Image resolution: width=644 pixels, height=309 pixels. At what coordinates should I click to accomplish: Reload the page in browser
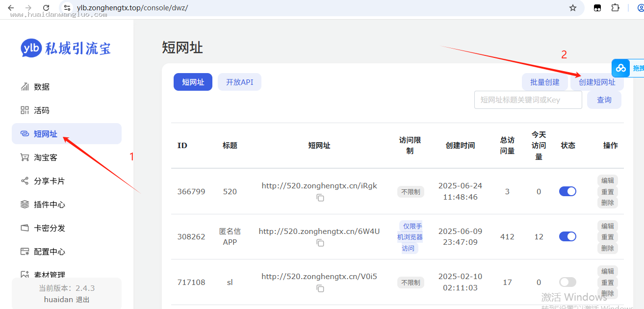(46, 8)
